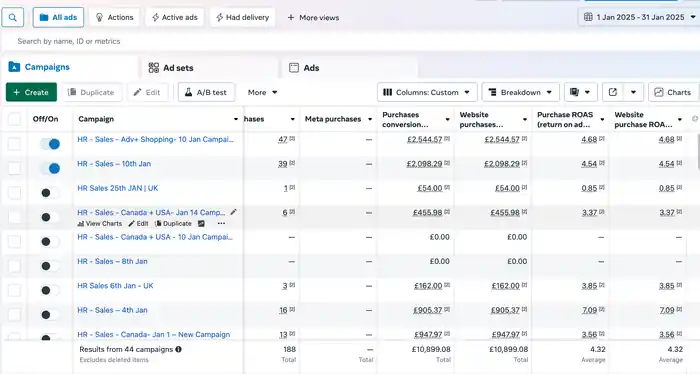Click More views
The image size is (700, 374).
[313, 17]
